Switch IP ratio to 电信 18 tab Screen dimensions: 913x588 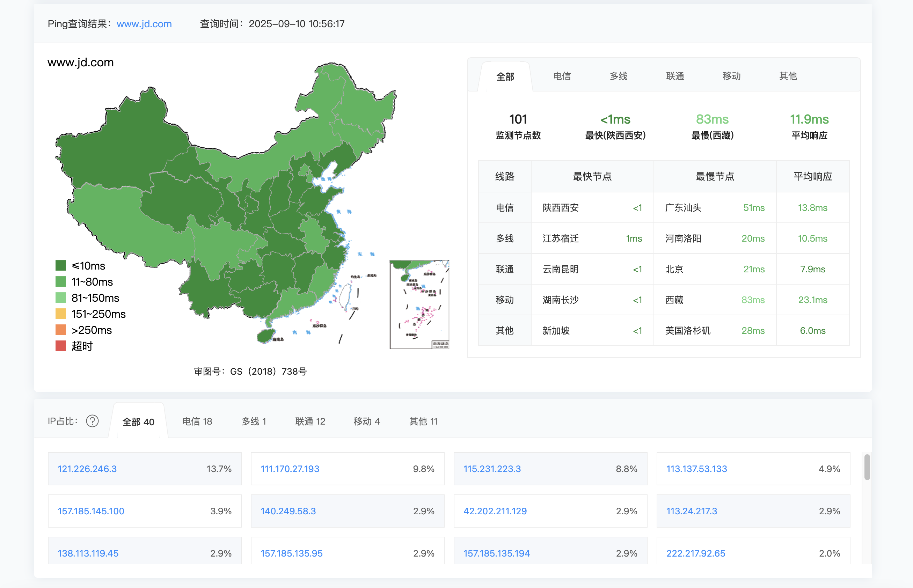(x=197, y=421)
